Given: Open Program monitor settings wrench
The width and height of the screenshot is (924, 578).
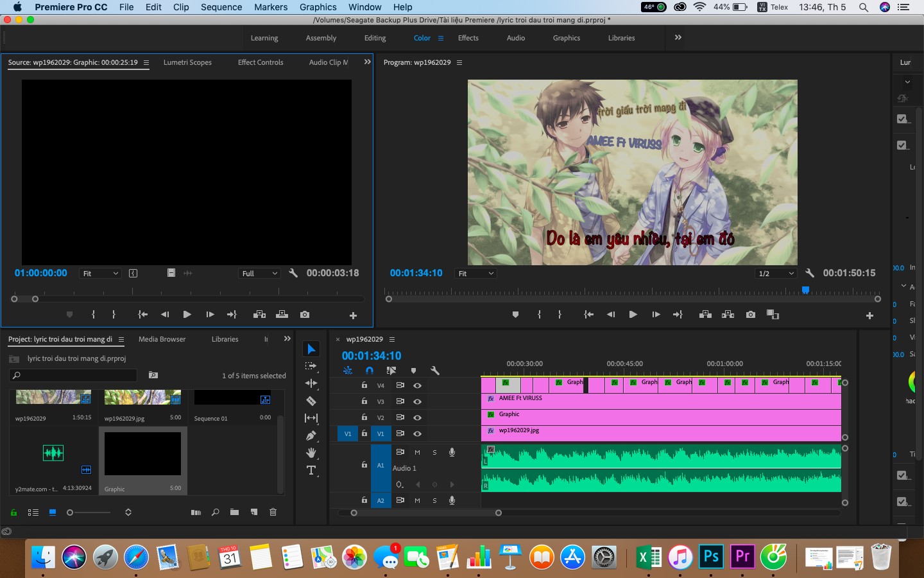Looking at the screenshot, I should tap(810, 273).
